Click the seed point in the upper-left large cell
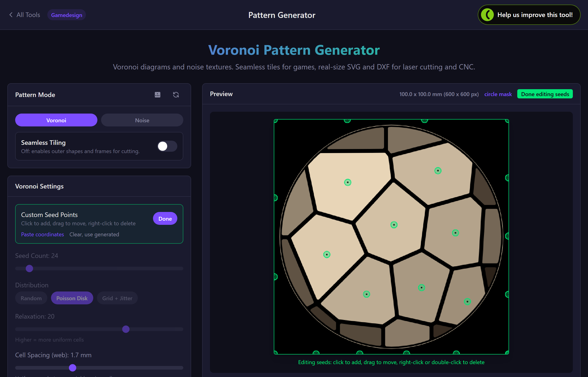 (348, 182)
